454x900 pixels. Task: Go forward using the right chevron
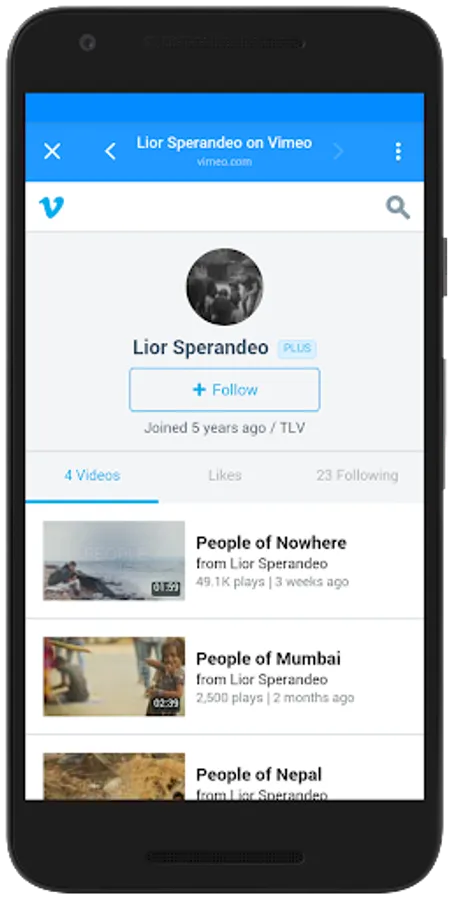[x=339, y=152]
